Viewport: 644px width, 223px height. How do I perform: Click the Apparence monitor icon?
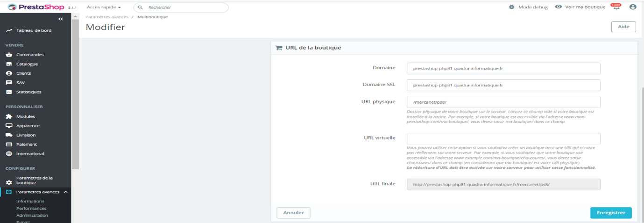pyautogui.click(x=9, y=126)
